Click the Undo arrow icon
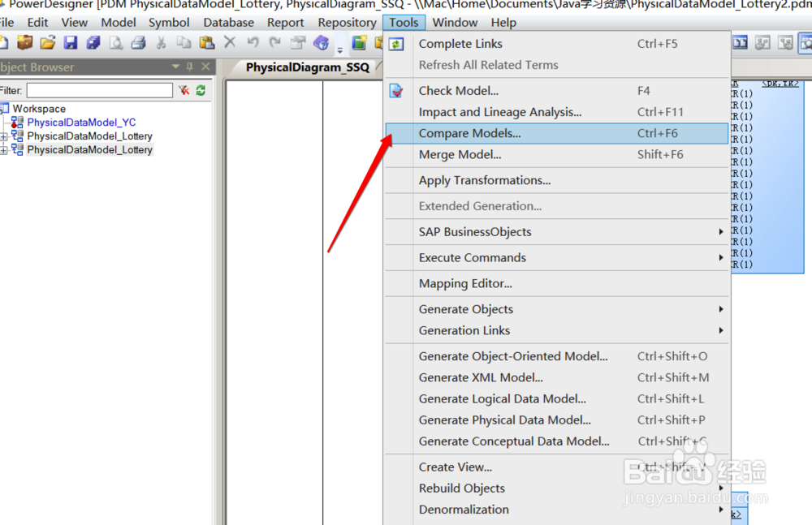This screenshot has width=812, height=525. pos(253,42)
